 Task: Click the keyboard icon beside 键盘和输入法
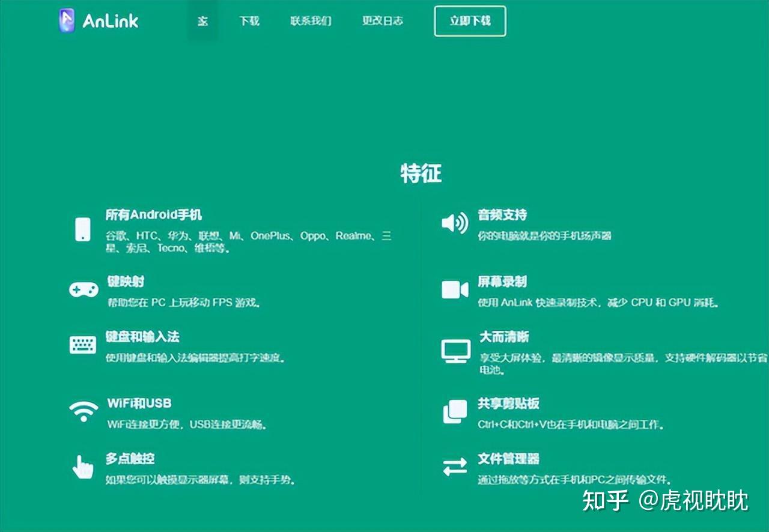pos(83,345)
